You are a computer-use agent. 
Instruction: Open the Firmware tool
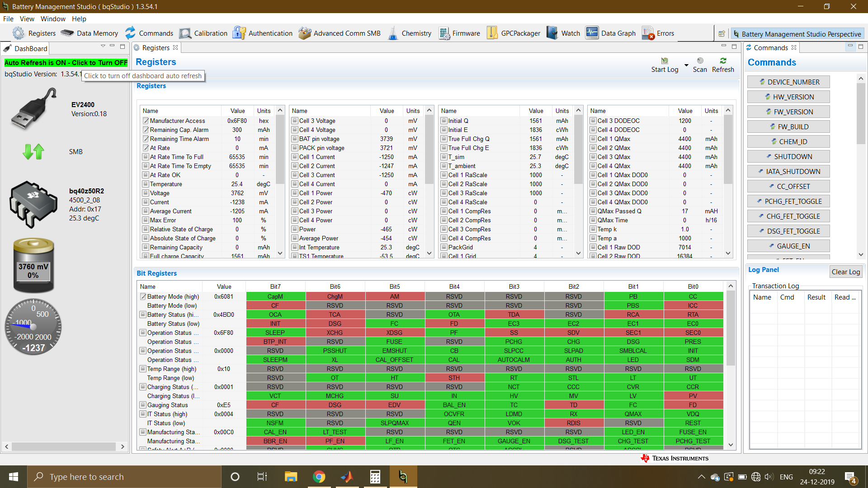[x=459, y=33]
